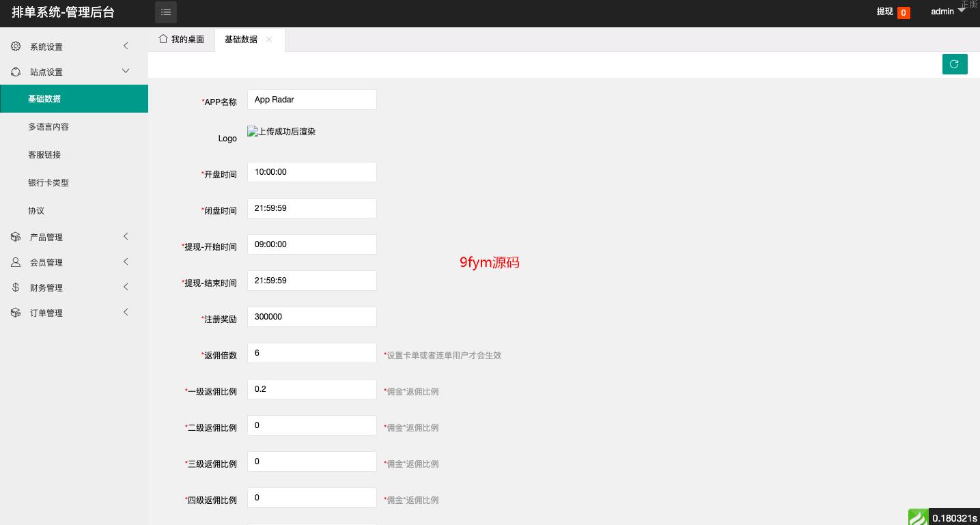
Task: Click the sidebar collapse menu icon
Action: (x=166, y=12)
